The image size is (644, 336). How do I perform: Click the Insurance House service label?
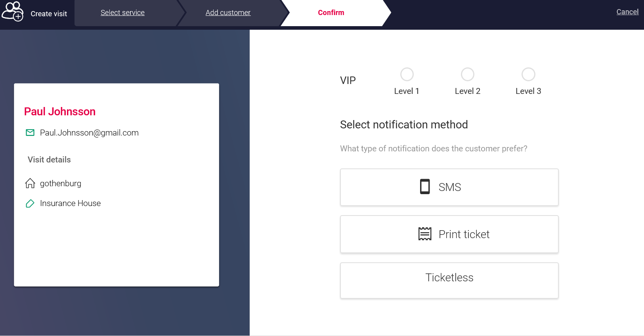(70, 203)
